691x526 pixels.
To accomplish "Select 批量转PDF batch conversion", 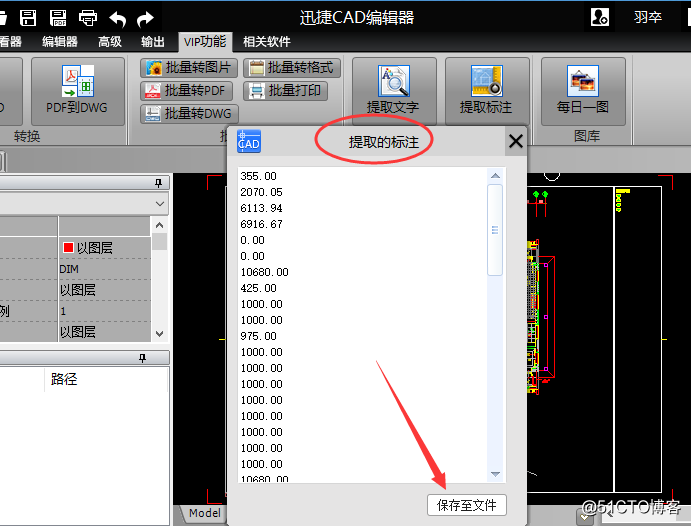I will tap(186, 91).
